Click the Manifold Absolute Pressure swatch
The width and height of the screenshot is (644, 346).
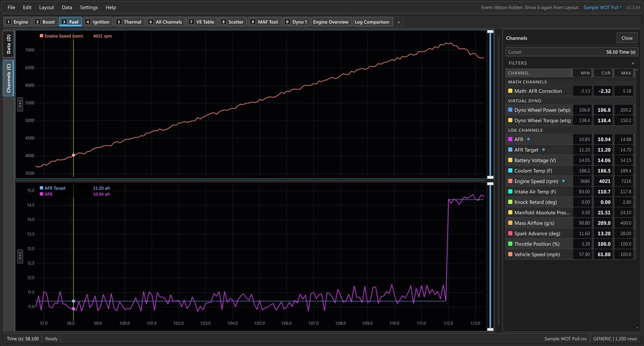point(510,212)
